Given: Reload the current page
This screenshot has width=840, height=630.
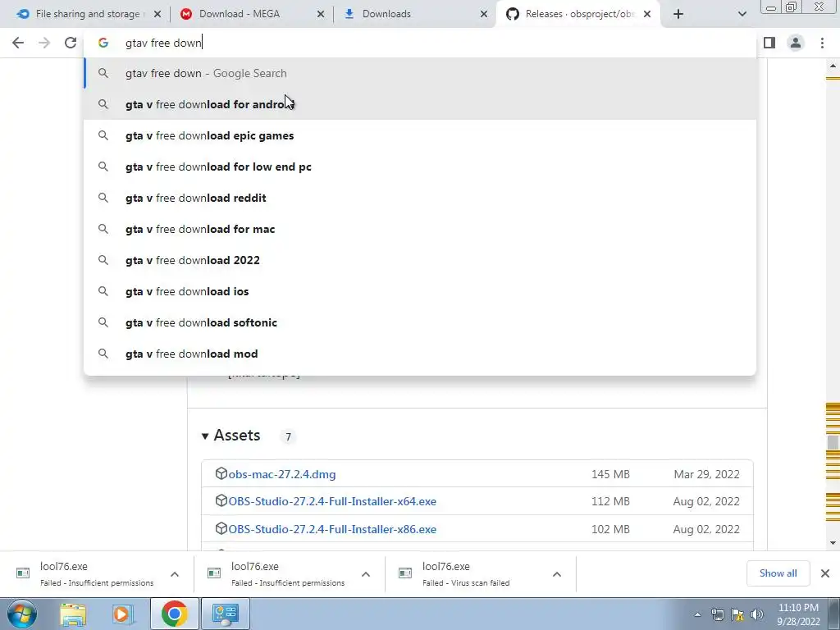Looking at the screenshot, I should [71, 43].
